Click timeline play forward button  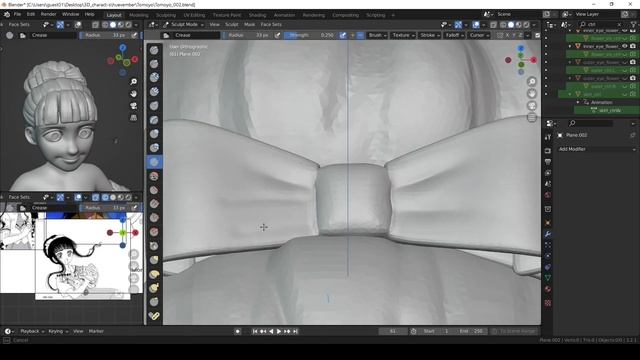point(279,331)
